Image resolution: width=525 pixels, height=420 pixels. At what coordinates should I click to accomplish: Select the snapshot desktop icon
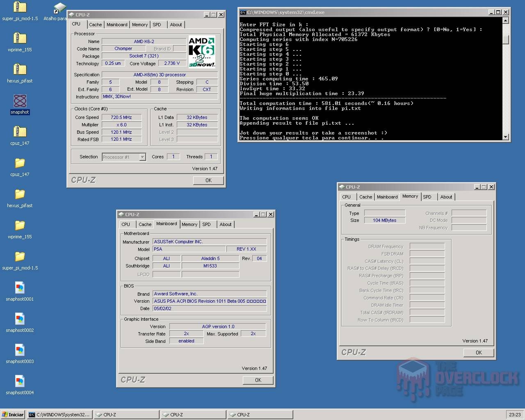pos(20,101)
